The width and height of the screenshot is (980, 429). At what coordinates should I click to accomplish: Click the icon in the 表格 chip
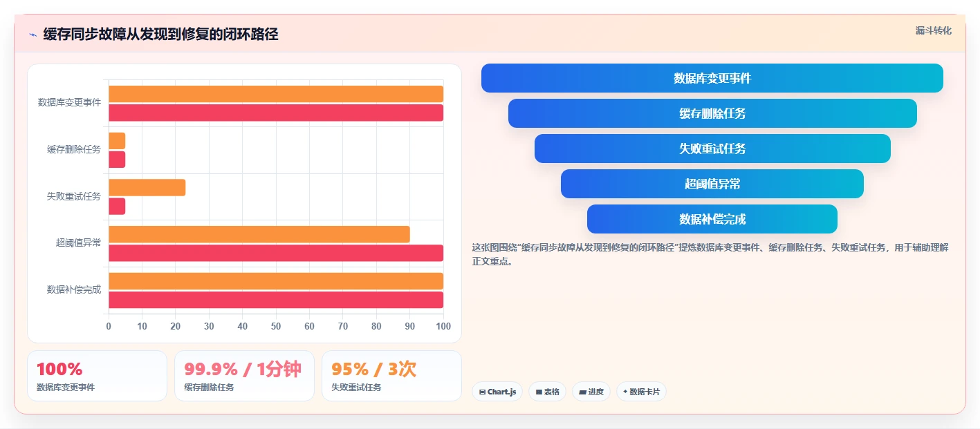click(x=539, y=392)
